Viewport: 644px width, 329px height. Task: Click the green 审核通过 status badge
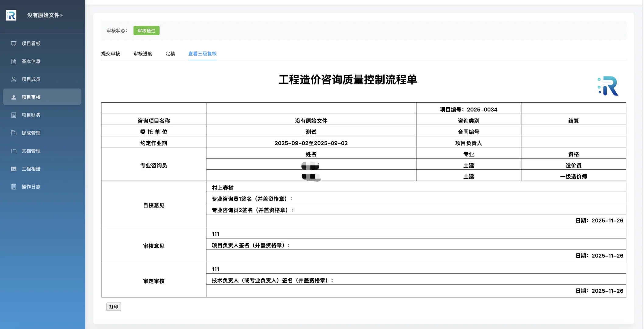[x=146, y=30]
